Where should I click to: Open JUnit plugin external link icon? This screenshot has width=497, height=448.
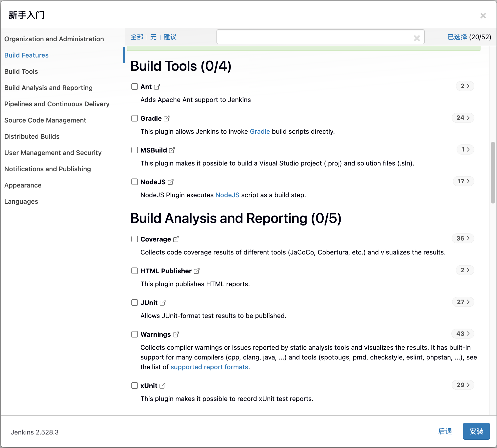pyautogui.click(x=163, y=303)
